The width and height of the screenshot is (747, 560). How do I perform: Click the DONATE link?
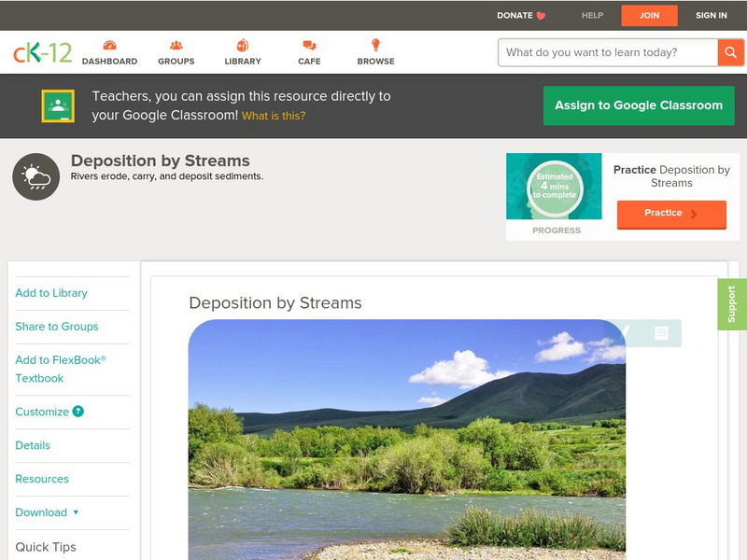[514, 16]
